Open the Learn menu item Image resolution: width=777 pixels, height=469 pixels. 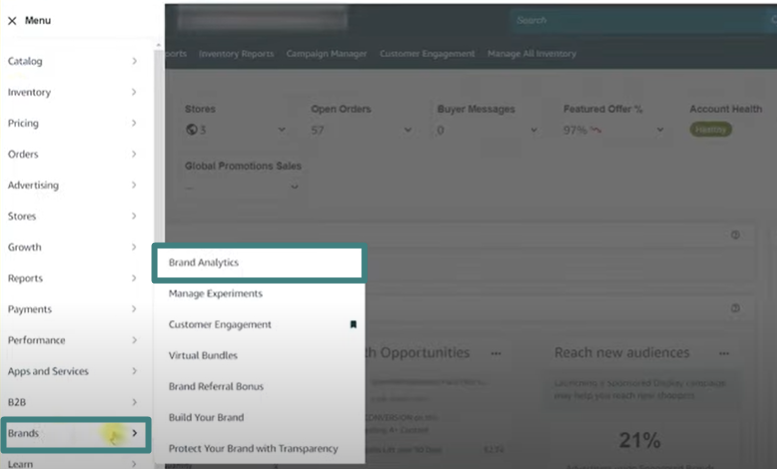(20, 464)
